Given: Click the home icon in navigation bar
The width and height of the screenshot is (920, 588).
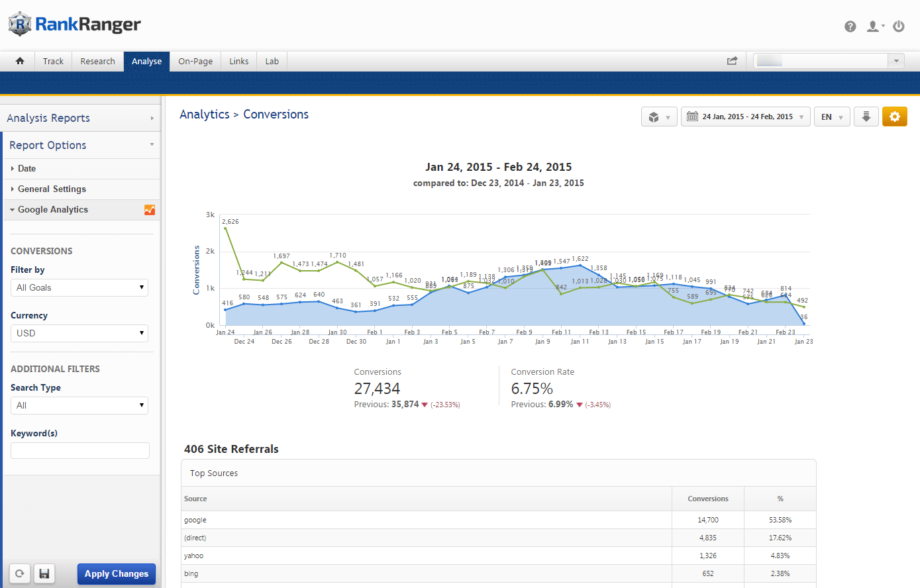Looking at the screenshot, I should point(20,61).
